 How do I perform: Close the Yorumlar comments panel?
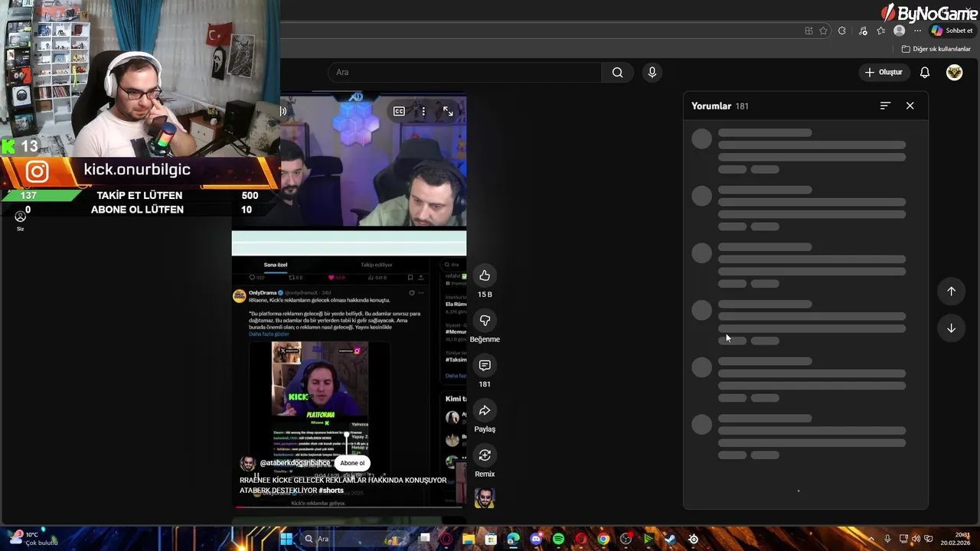[910, 106]
